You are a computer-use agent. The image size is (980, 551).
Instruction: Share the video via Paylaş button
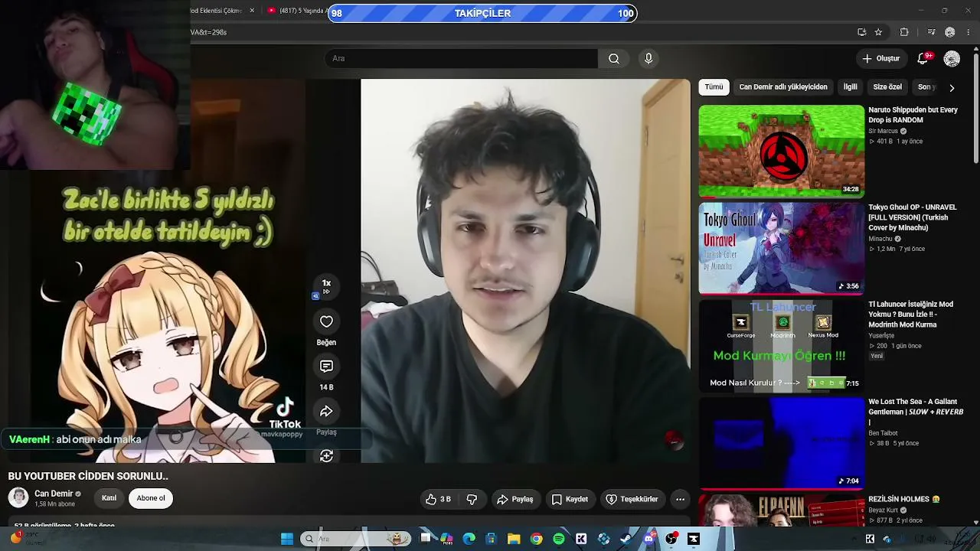coord(515,499)
